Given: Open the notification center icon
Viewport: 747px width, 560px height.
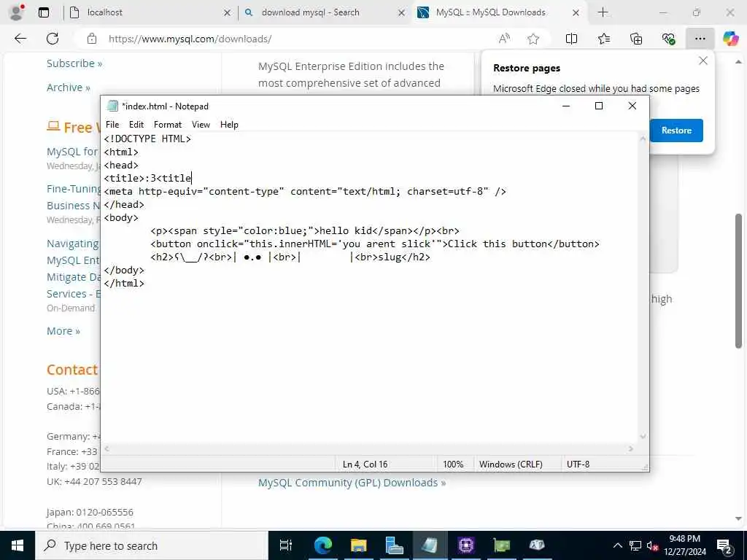Looking at the screenshot, I should [x=724, y=546].
